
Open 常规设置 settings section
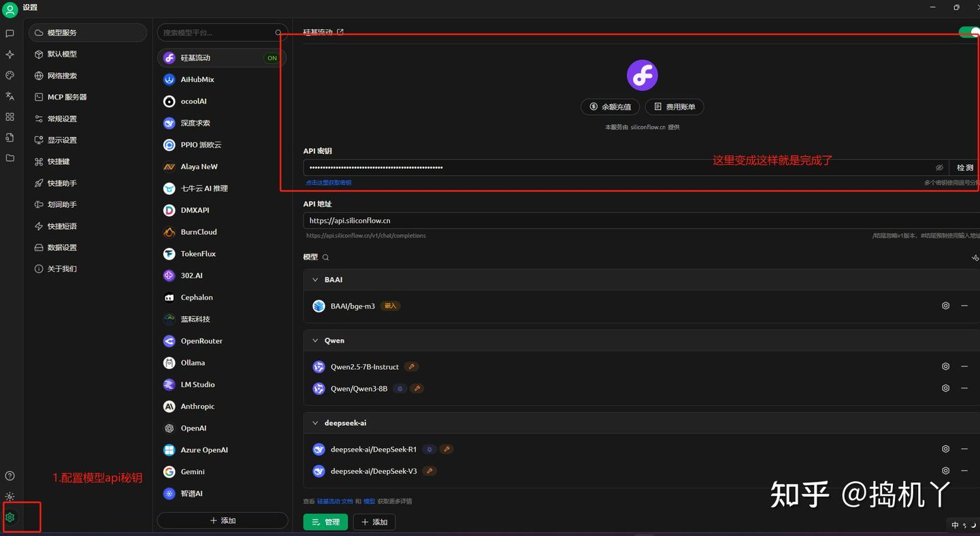tap(88, 119)
